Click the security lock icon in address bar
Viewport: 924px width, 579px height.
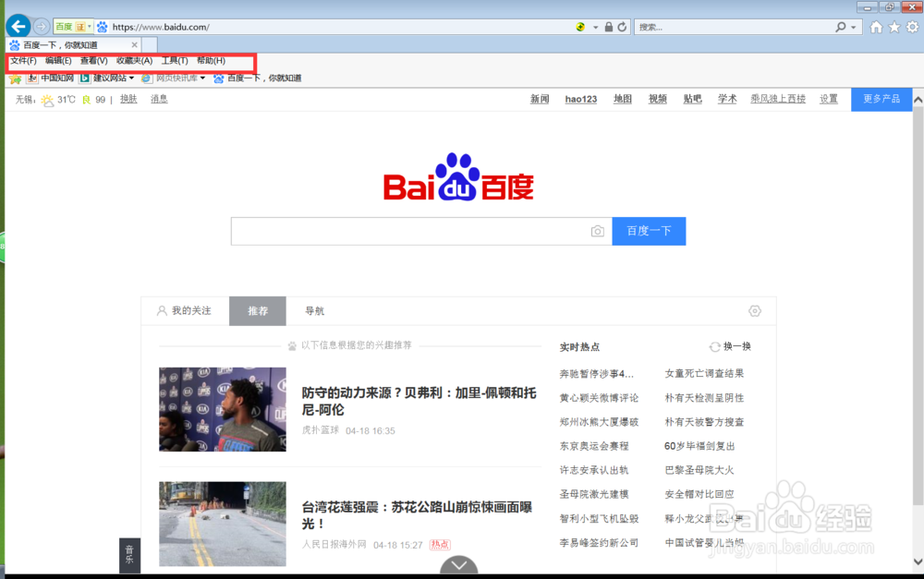[x=609, y=27]
